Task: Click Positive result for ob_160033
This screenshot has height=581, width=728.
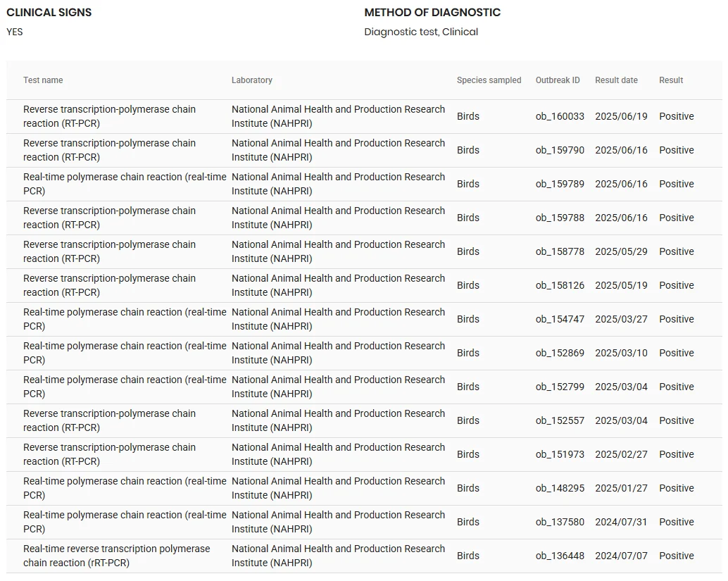Action: (x=677, y=116)
